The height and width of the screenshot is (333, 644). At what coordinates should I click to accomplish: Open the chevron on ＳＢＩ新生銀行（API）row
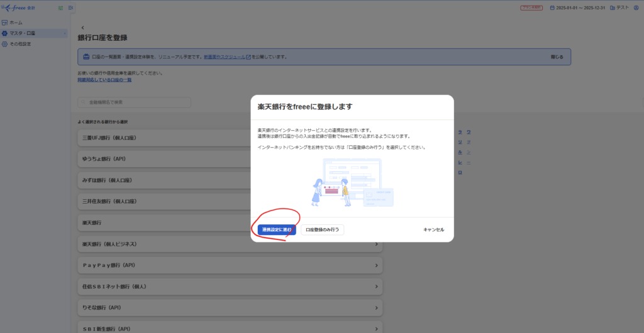coord(376,329)
